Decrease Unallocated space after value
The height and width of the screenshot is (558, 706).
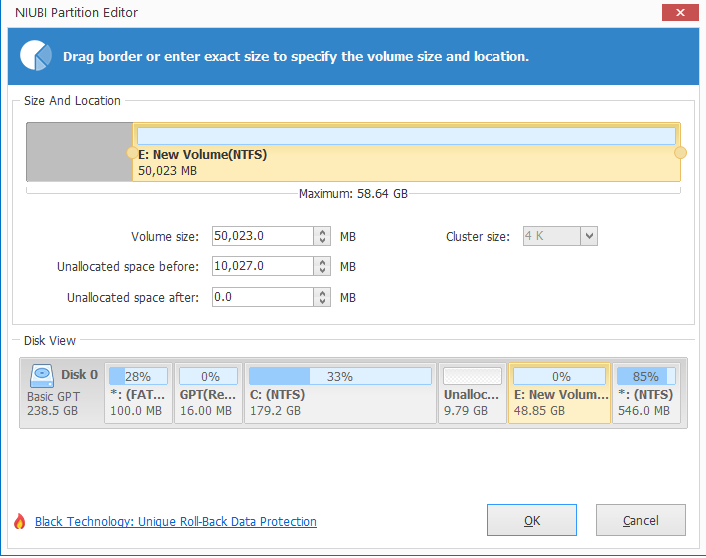click(x=322, y=302)
